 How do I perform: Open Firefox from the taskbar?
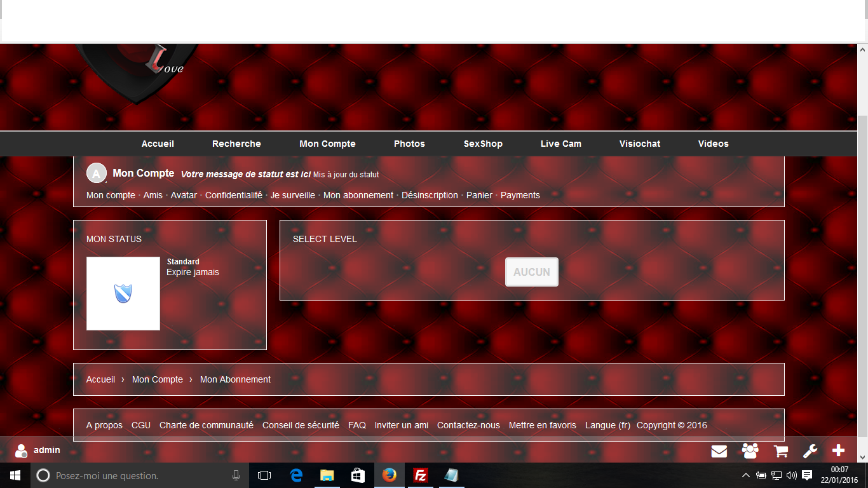389,475
